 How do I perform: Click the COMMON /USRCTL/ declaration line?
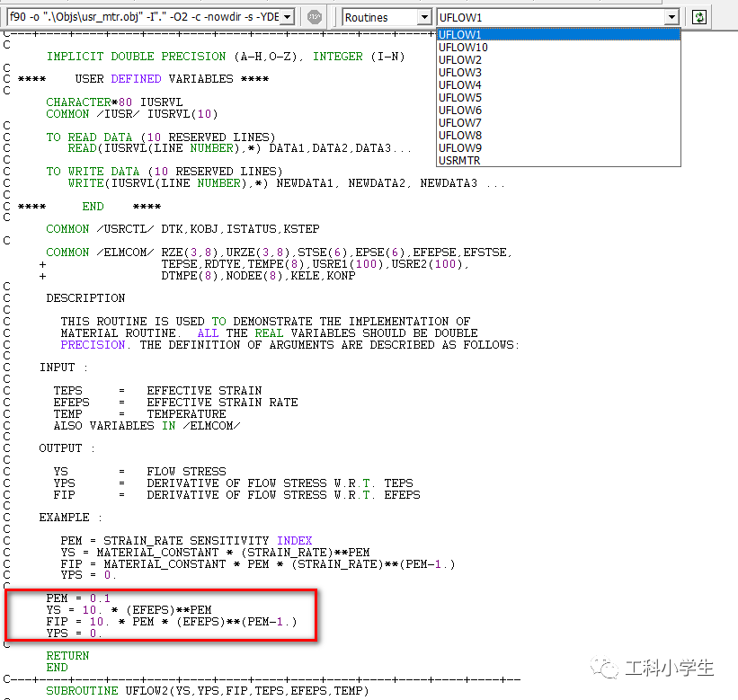click(182, 229)
